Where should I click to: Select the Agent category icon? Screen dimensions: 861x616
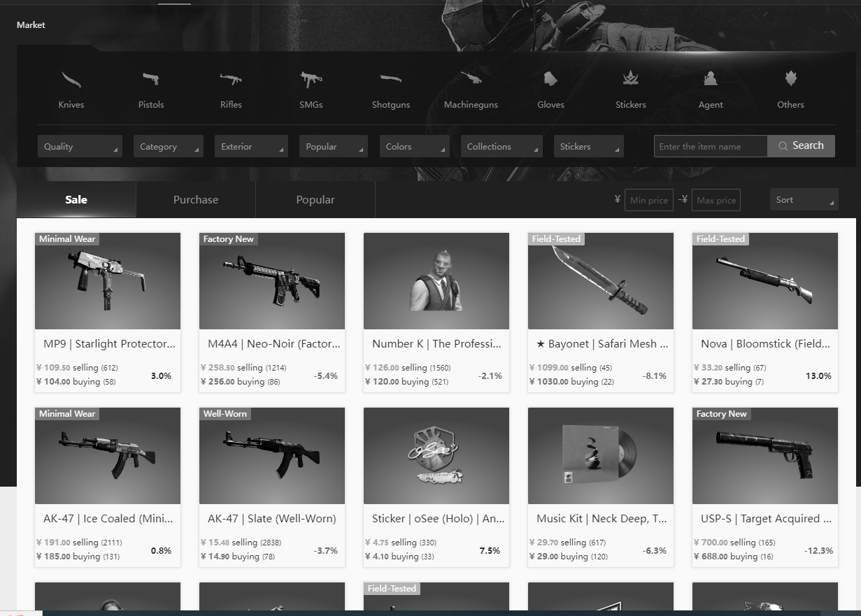(711, 78)
